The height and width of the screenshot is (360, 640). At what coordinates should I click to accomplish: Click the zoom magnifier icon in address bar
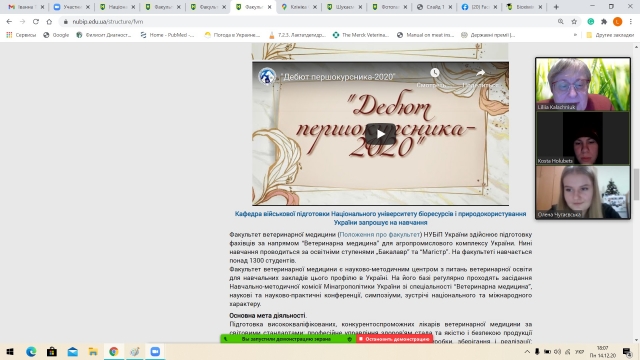[x=561, y=22]
